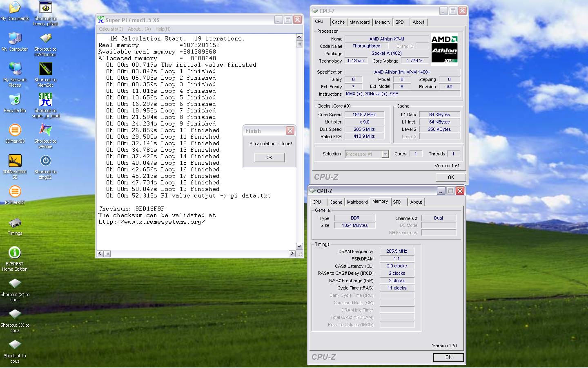Click the Super PI title bar icon
The height and width of the screenshot is (368, 588).
tap(101, 20)
